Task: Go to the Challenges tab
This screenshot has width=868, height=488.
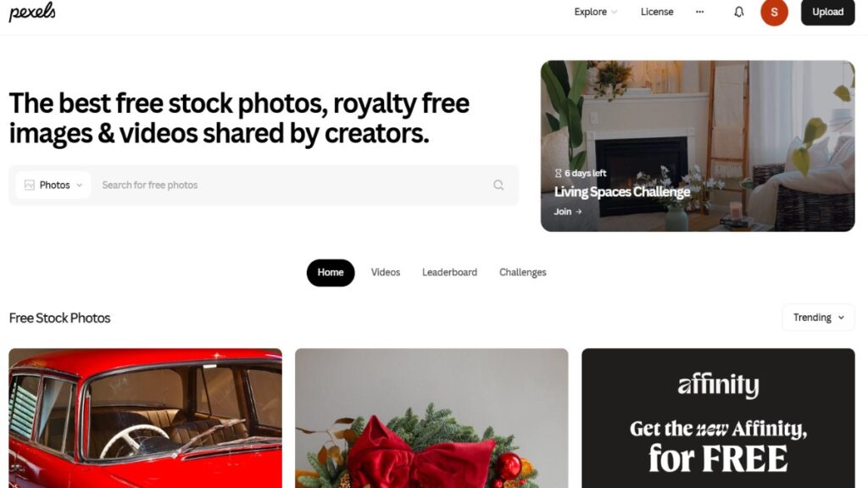Action: 522,272
